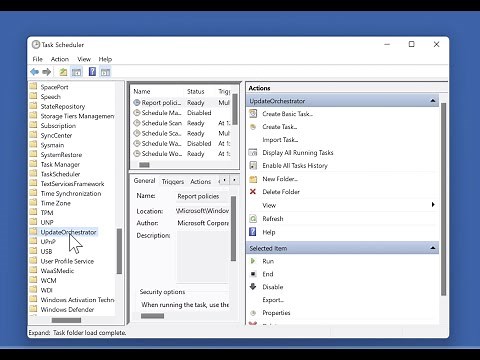Click the Create Basic Task icon

point(253,114)
